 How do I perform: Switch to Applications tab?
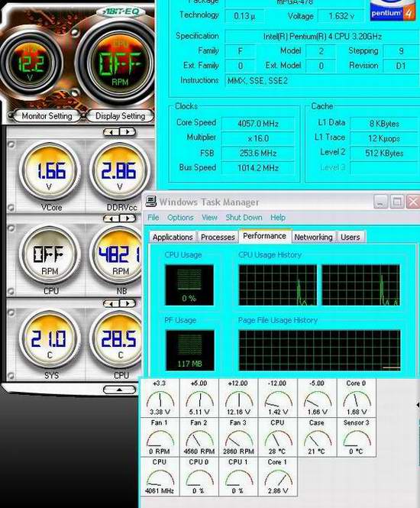click(x=173, y=237)
